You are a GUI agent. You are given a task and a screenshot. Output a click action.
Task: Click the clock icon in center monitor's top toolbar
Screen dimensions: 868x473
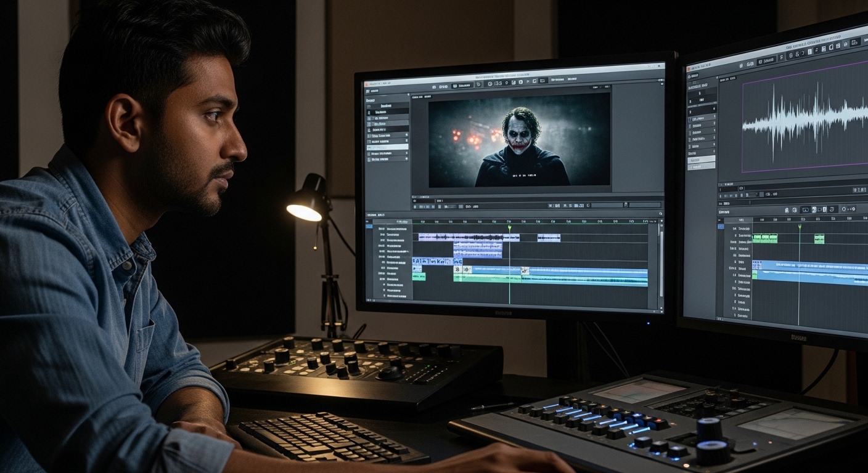pyautogui.click(x=490, y=83)
